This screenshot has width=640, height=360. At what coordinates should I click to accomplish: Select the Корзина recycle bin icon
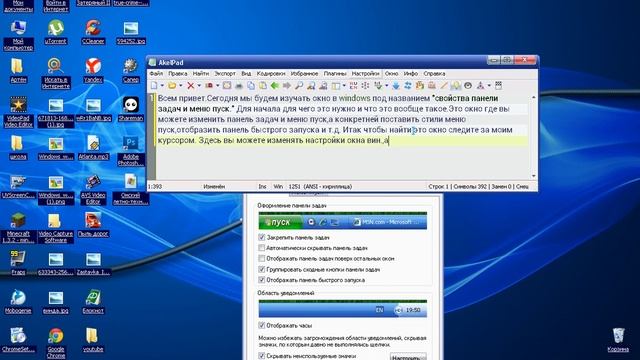(618, 340)
